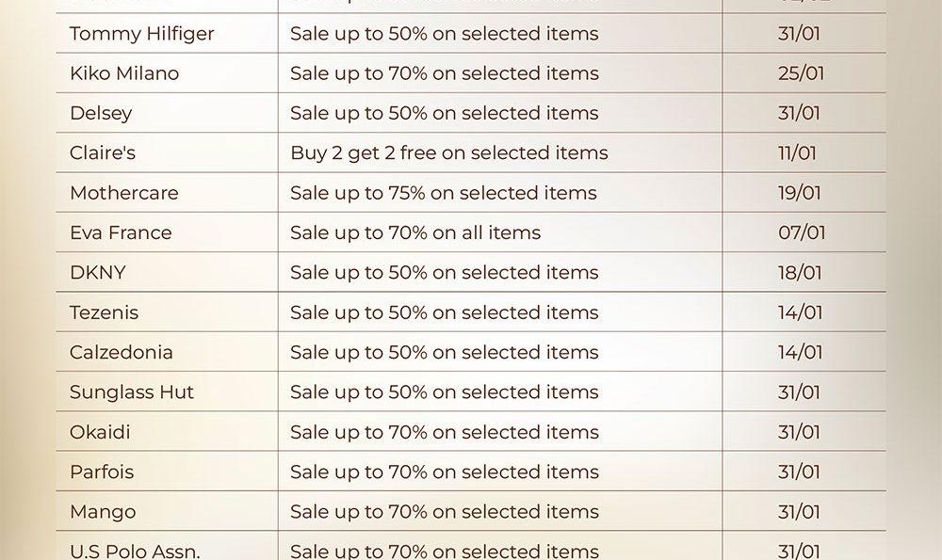
Task: Select the Kiko Milano brand cell
Action: pos(124,73)
